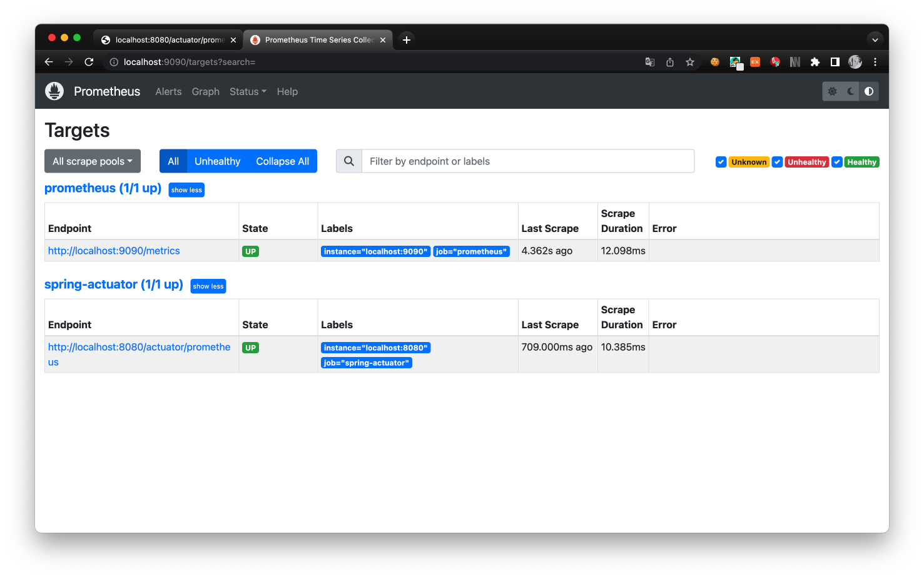Screen dimensions: 924x579
Task: Open the user profile avatar
Action: point(855,62)
